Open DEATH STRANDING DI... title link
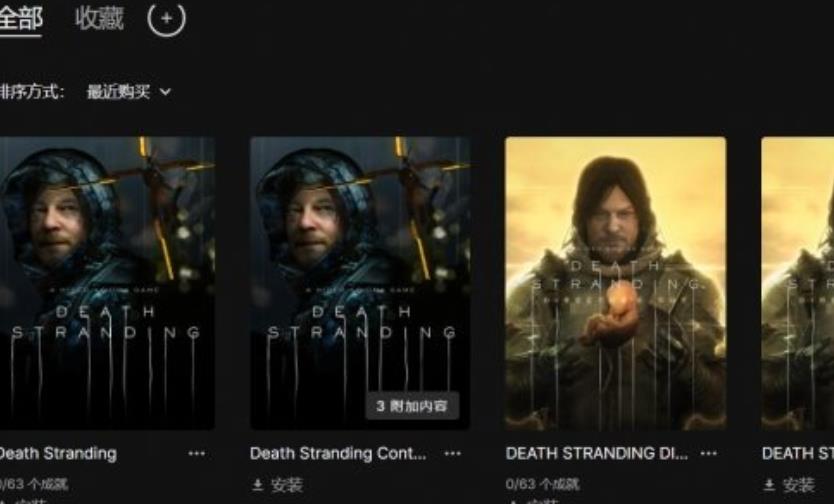Viewport: 834px width, 504px height. click(x=596, y=453)
